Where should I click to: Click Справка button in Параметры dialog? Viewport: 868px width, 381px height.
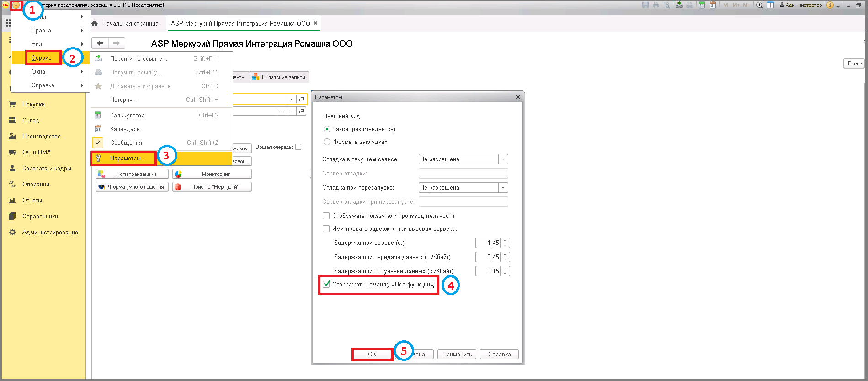tap(499, 354)
